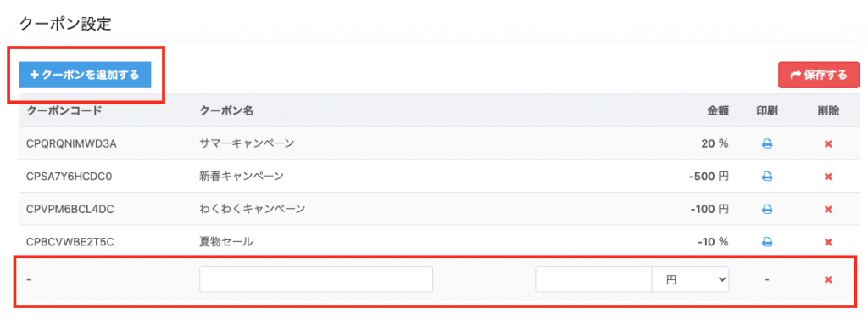Click the クーポン名 column header
The width and height of the screenshot is (868, 326).
(x=226, y=111)
